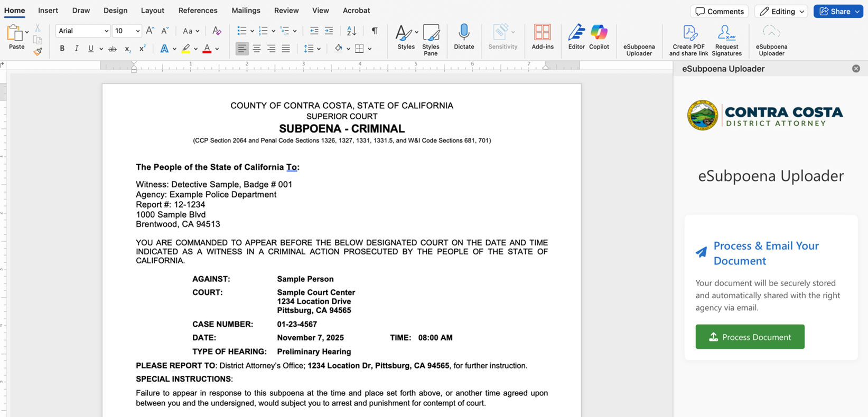The image size is (868, 417).
Task: Click the line spacing icon
Action: pyautogui.click(x=309, y=49)
